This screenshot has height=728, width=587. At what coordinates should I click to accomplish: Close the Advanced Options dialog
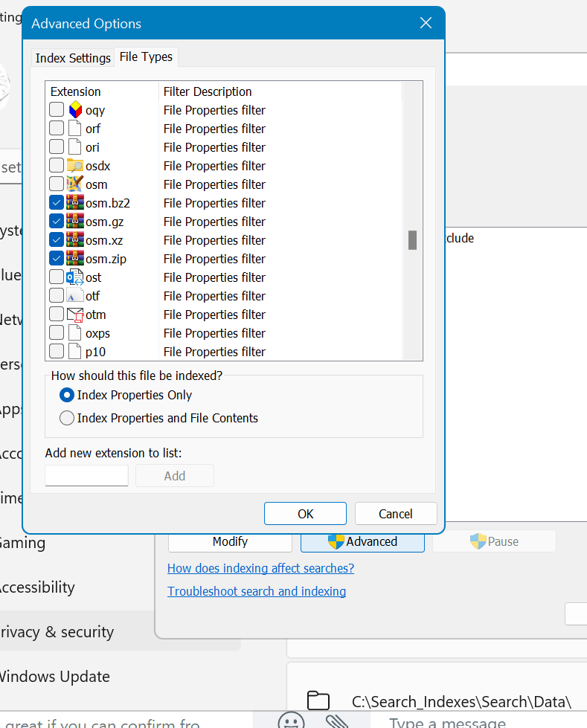pos(426,23)
